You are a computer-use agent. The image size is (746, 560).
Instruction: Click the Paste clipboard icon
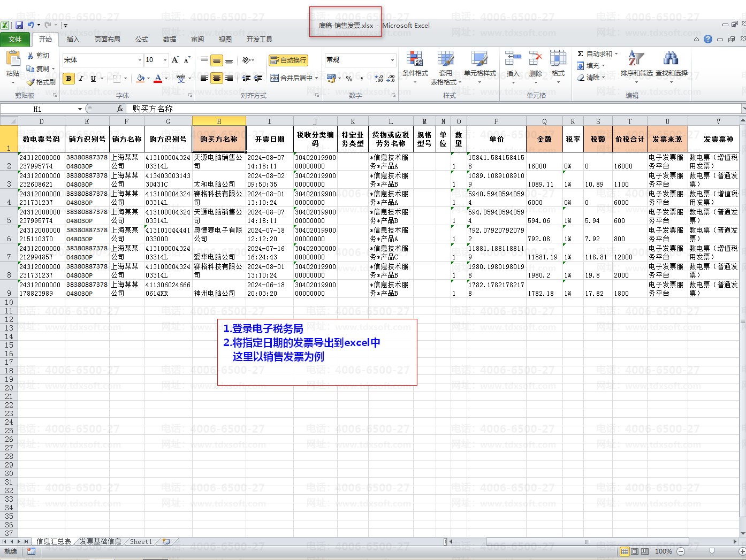[13, 58]
